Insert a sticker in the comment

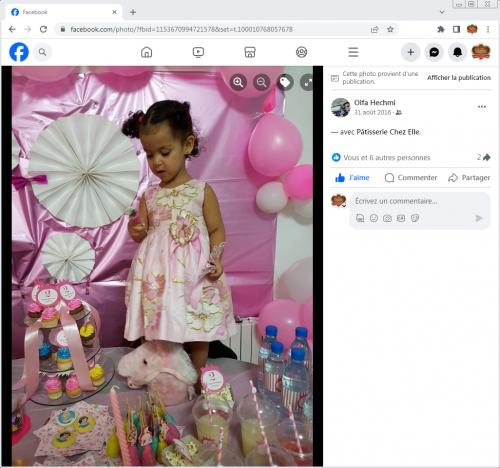pyautogui.click(x=415, y=218)
